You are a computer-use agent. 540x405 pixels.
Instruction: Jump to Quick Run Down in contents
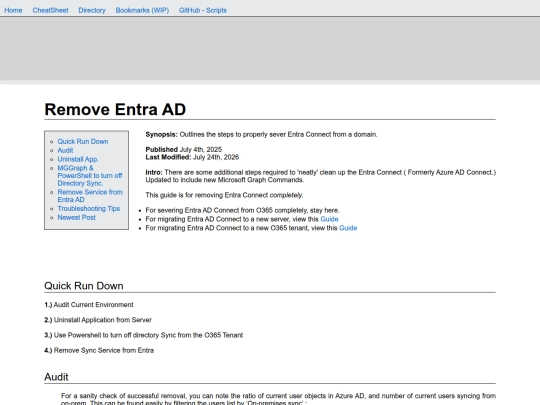pos(83,142)
